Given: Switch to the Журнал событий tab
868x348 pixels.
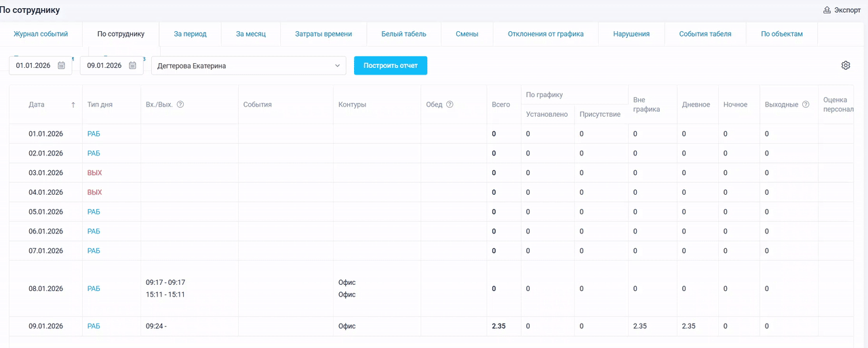Looking at the screenshot, I should point(41,34).
